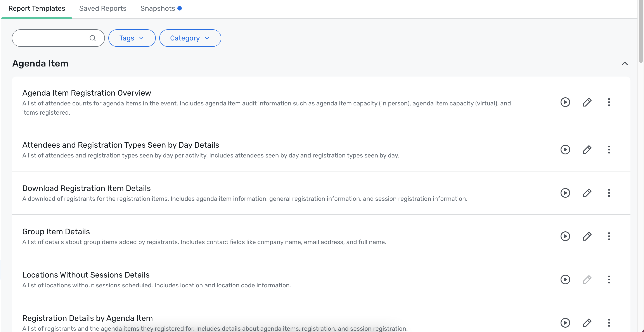The width and height of the screenshot is (644, 332).
Task: Open more options for Registration Details by Agenda Item
Action: [x=609, y=323]
